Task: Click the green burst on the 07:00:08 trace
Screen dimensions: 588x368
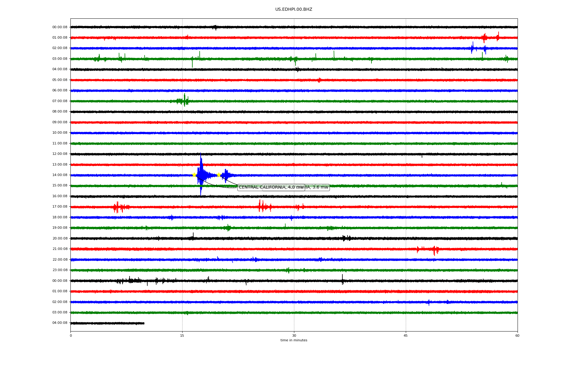Action: (x=184, y=101)
